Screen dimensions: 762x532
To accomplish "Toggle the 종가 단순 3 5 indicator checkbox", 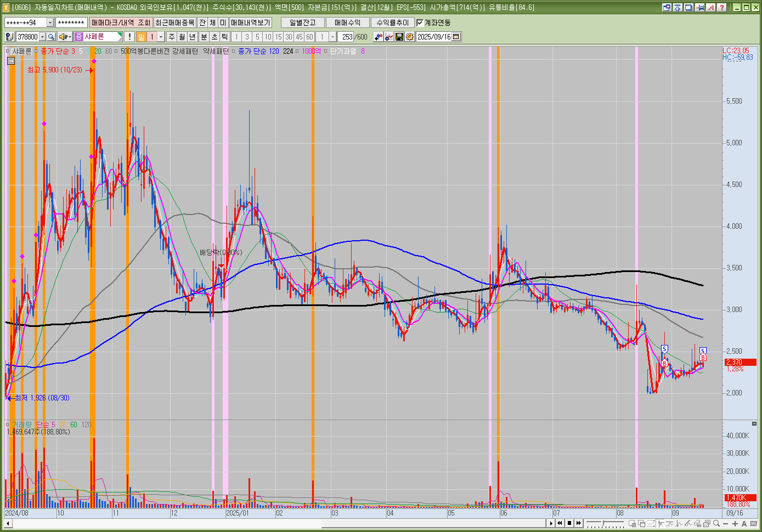I will pyautogui.click(x=36, y=51).
